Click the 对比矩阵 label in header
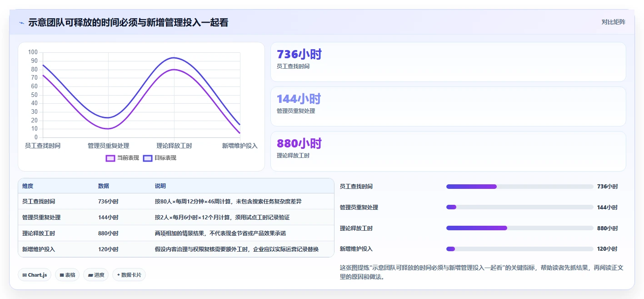 (x=613, y=22)
